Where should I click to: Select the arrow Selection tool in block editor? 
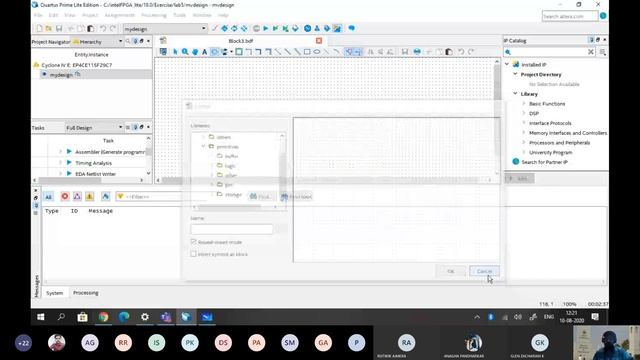click(x=175, y=52)
